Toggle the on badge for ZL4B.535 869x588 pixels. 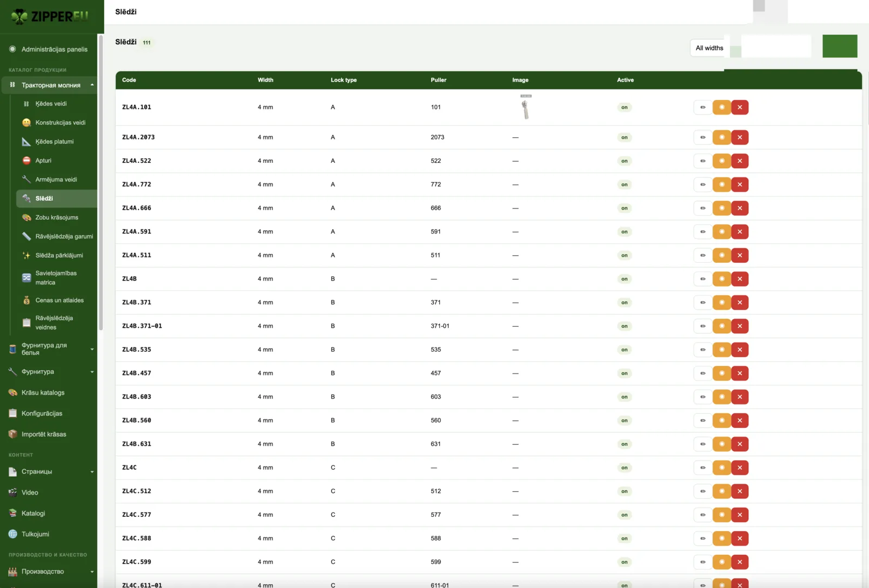point(624,350)
